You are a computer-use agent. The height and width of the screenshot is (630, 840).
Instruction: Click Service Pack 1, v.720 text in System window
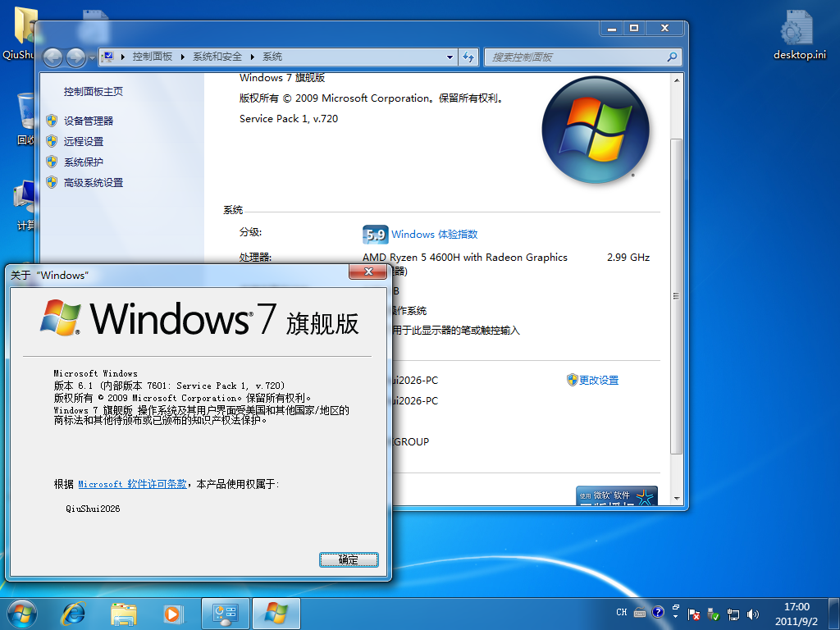pyautogui.click(x=289, y=119)
